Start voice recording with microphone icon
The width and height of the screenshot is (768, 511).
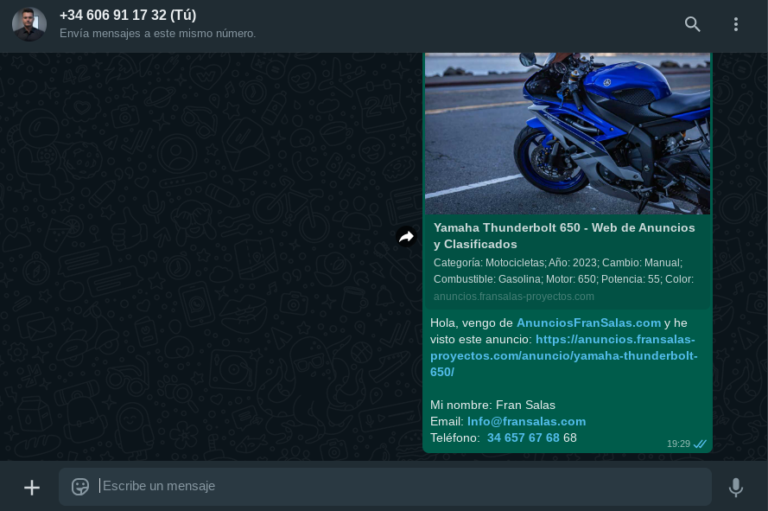(736, 487)
